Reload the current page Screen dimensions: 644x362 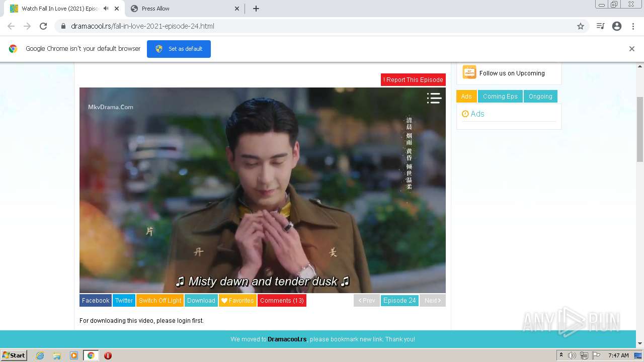tap(43, 26)
